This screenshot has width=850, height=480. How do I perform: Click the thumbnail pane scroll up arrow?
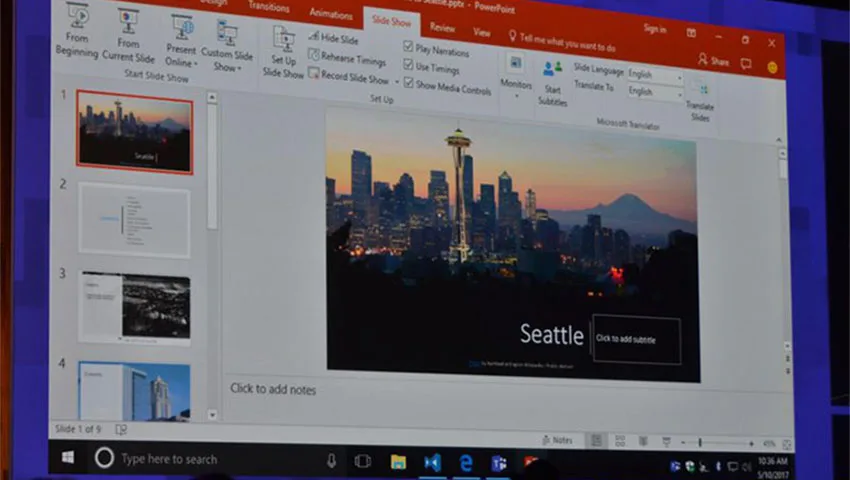click(212, 98)
